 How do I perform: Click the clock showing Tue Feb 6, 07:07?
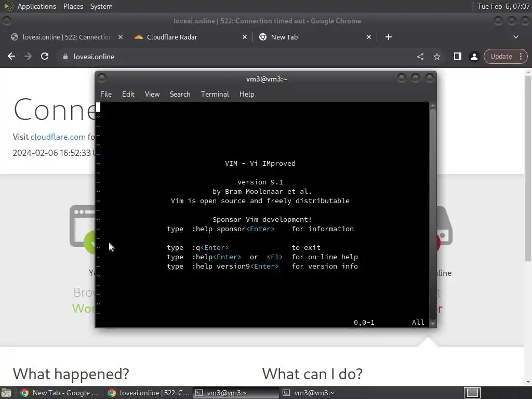point(503,6)
